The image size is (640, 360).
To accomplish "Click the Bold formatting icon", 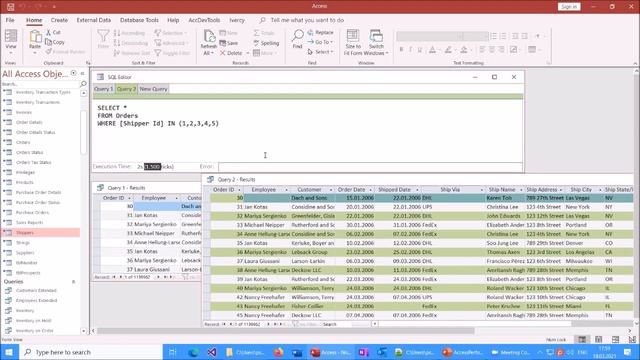I will click(401, 49).
